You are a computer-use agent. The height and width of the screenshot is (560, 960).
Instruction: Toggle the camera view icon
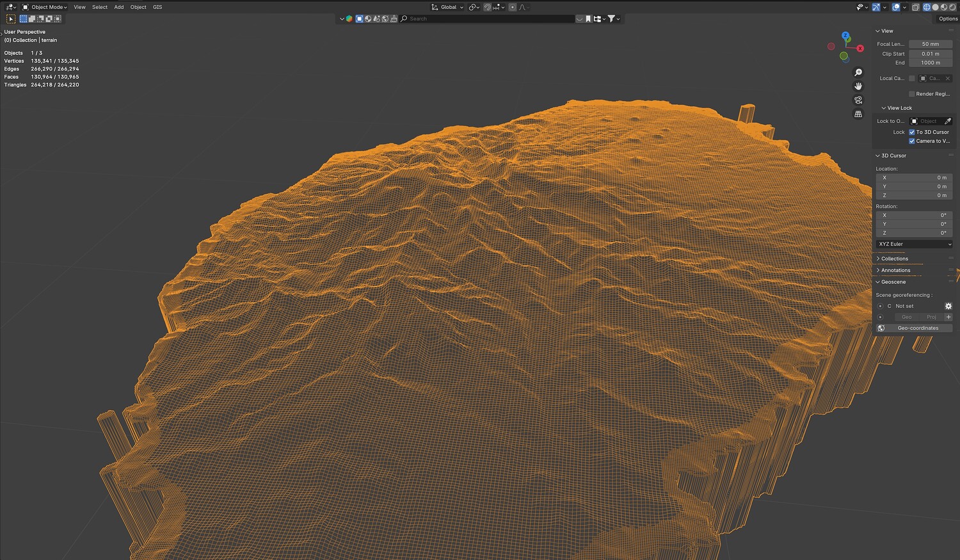[x=858, y=100]
